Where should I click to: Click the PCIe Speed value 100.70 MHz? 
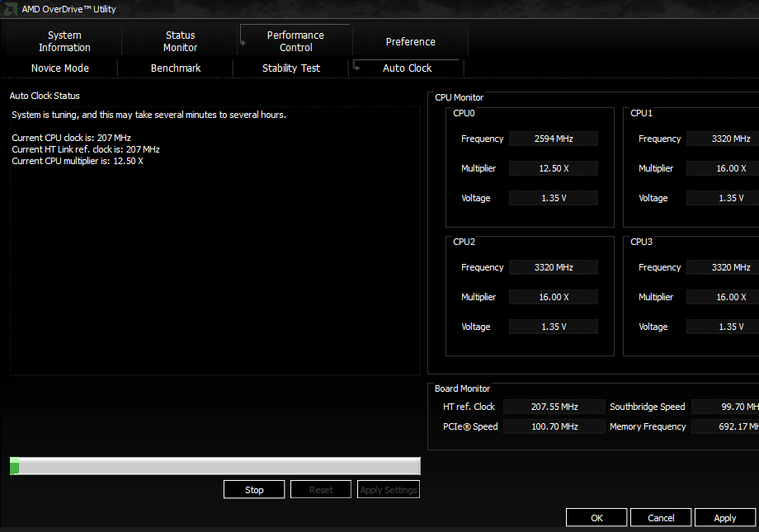click(554, 426)
